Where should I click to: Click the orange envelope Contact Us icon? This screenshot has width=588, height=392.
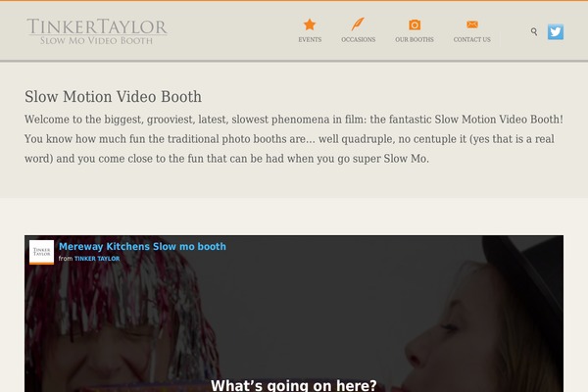point(472,24)
